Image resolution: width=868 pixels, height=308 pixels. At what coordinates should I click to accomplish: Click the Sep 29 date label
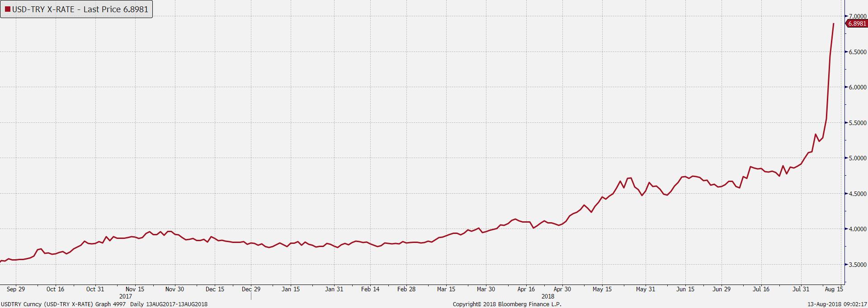(16, 289)
